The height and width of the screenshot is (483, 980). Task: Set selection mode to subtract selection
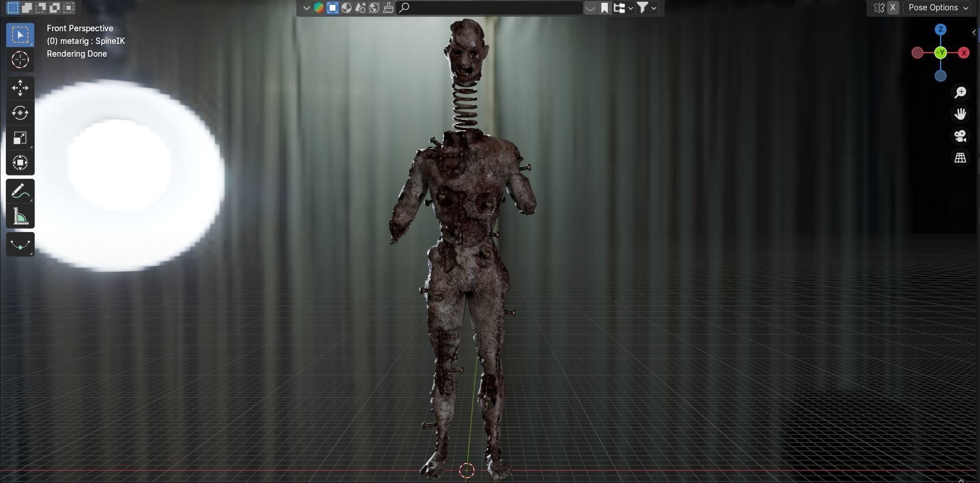41,8
